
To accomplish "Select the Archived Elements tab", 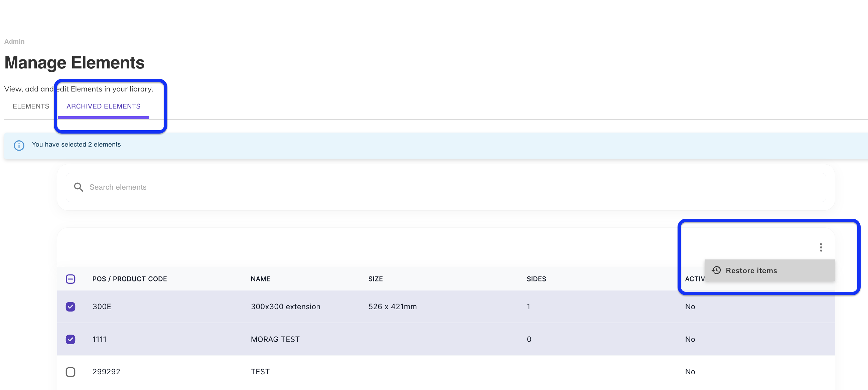I will coord(104,106).
